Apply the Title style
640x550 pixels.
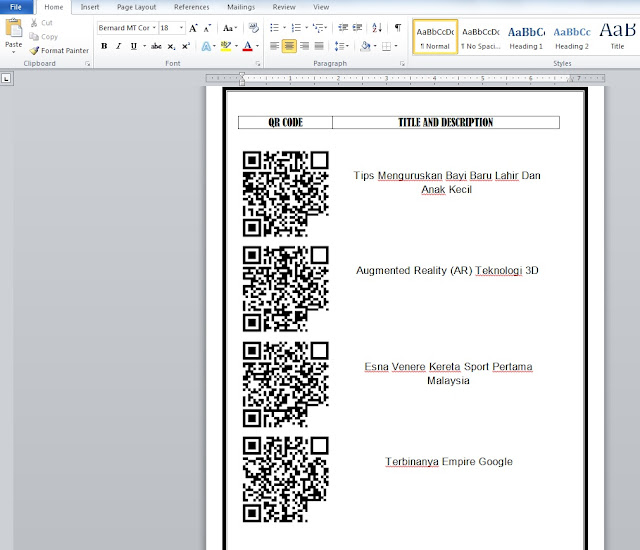pyautogui.click(x=617, y=37)
